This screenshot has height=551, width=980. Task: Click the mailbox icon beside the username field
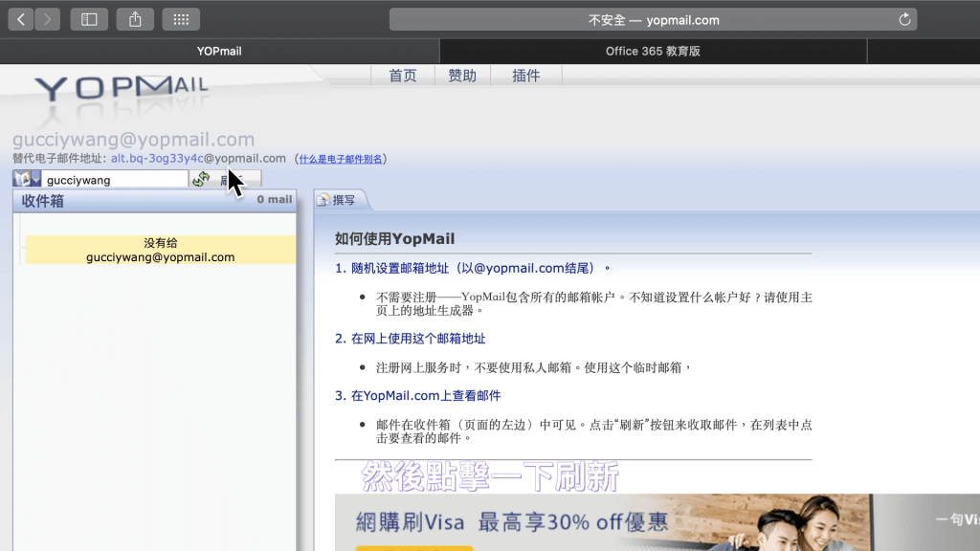tap(27, 179)
